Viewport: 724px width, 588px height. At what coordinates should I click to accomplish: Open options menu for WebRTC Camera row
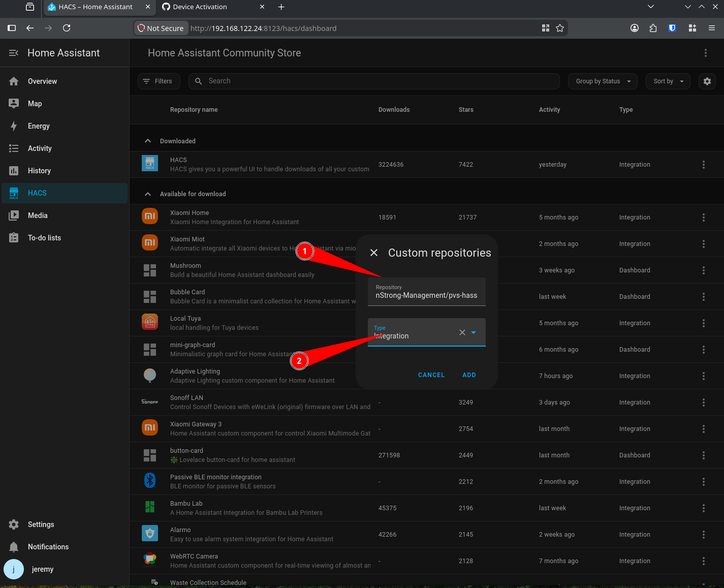(704, 561)
